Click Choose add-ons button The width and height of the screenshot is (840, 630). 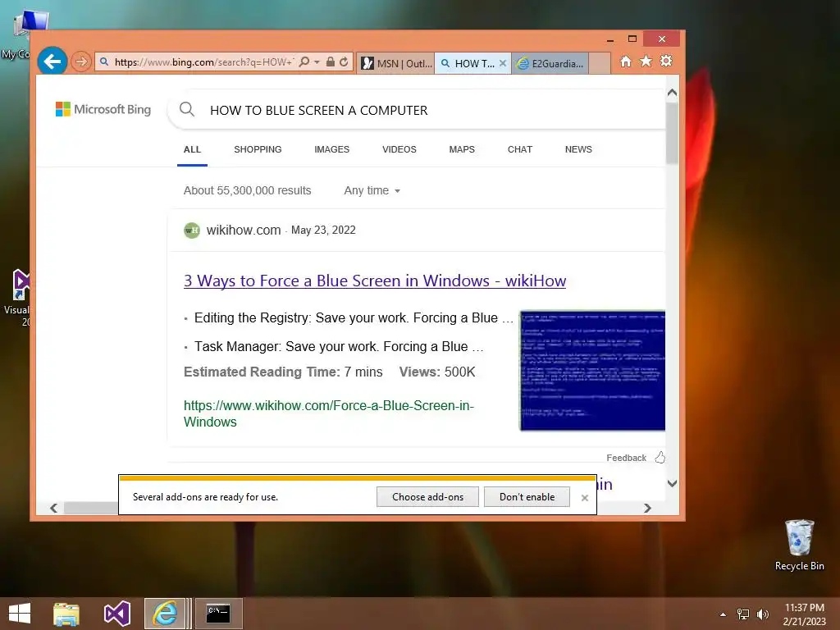(427, 497)
